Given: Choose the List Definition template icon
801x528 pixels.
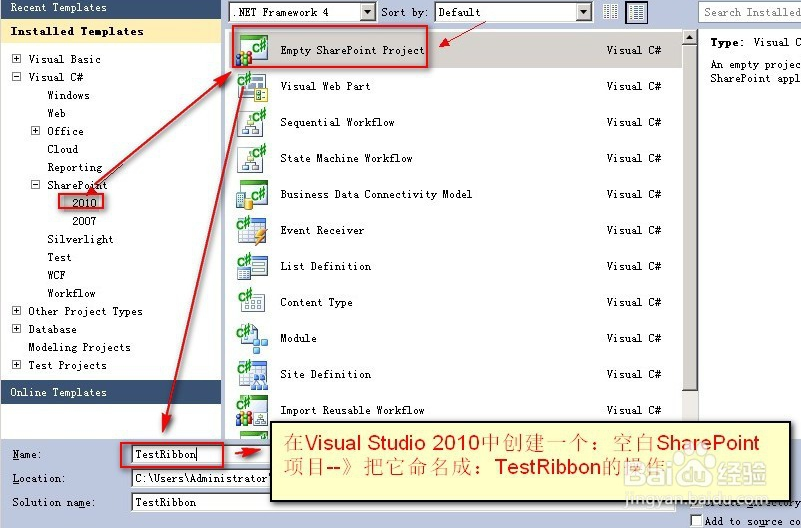Looking at the screenshot, I should point(252,267).
